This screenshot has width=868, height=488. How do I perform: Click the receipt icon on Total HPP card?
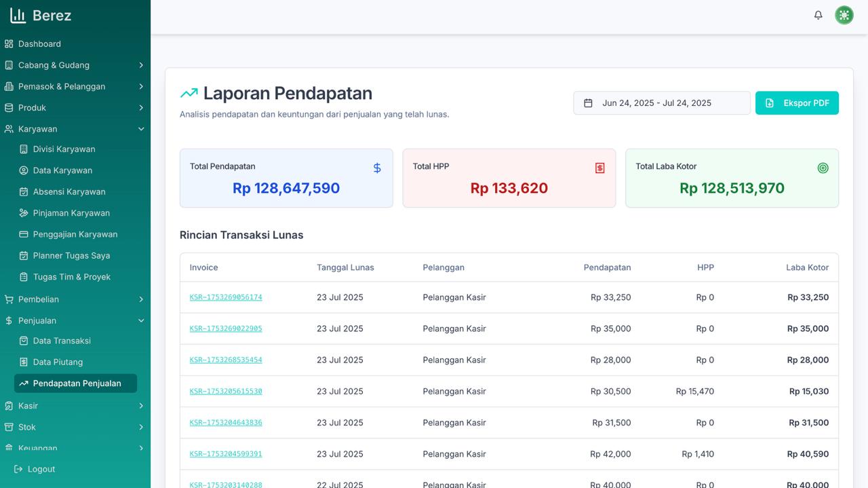click(x=599, y=168)
